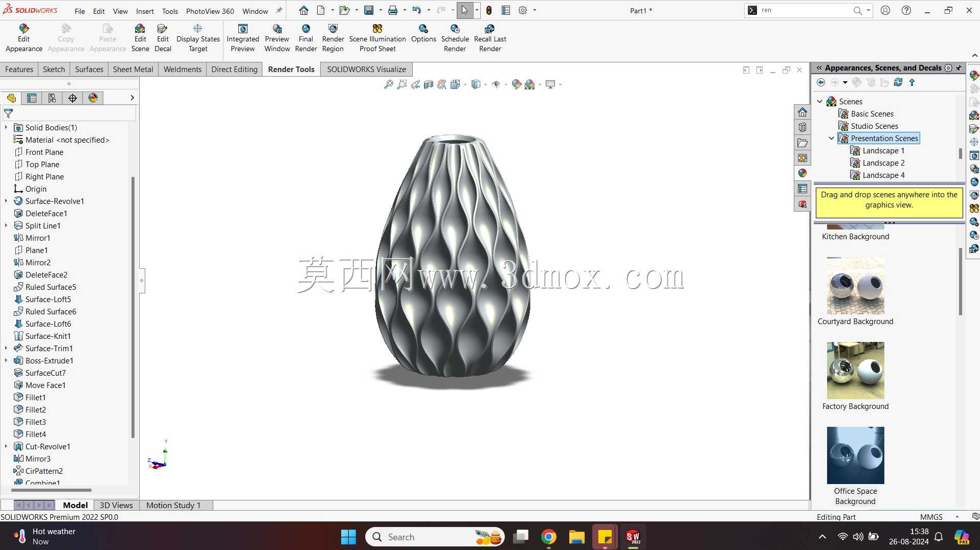
Task: Expand Boss-Extrude1 feature
Action: coord(6,360)
